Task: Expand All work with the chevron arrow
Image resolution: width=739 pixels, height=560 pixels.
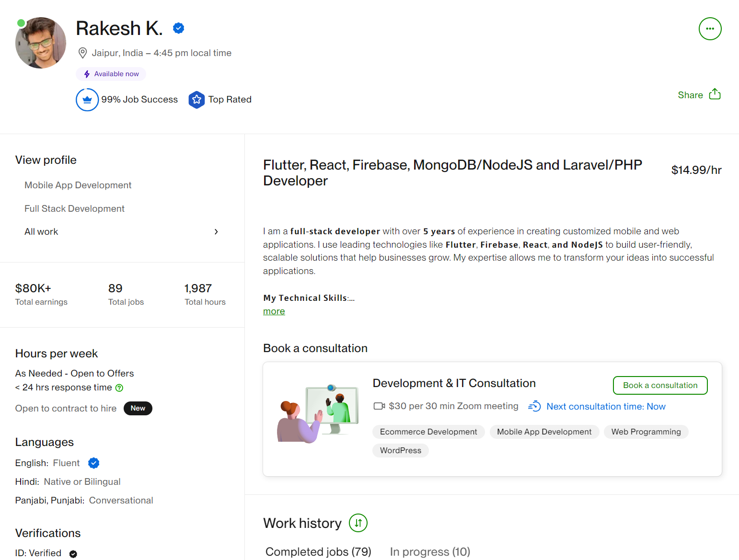Action: [216, 232]
